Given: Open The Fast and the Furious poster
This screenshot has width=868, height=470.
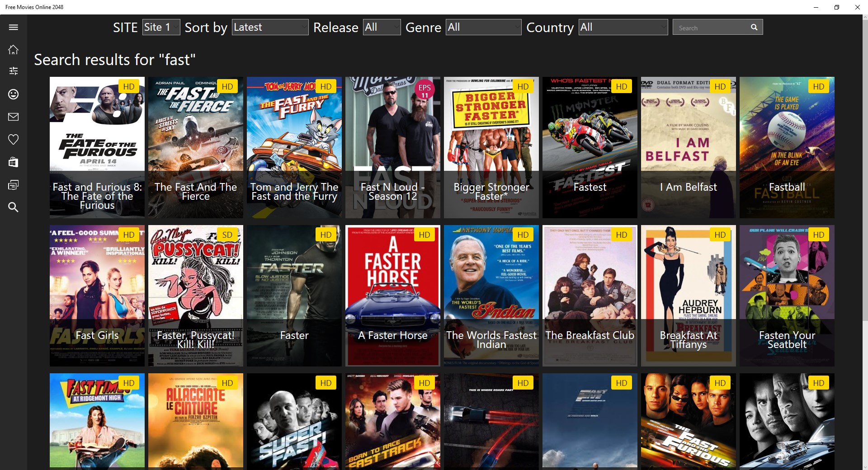Looking at the screenshot, I should pos(689,422).
